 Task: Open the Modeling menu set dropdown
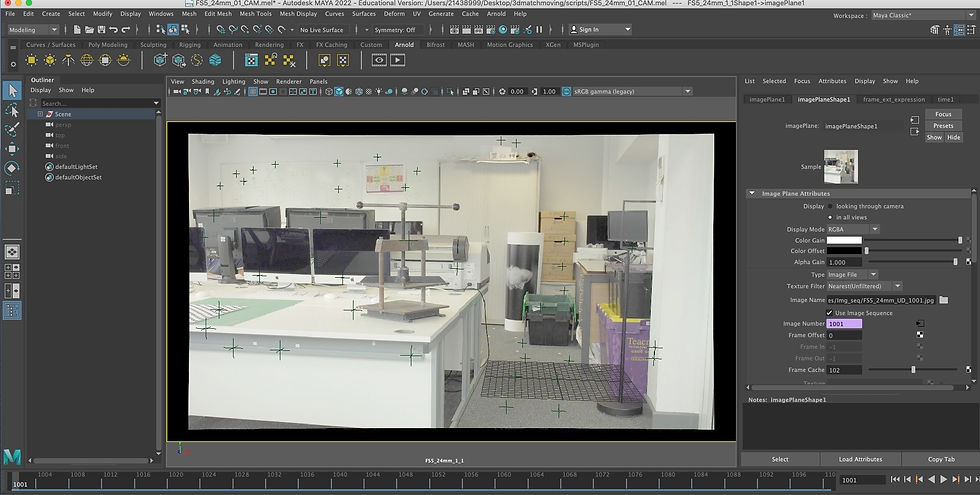click(32, 29)
